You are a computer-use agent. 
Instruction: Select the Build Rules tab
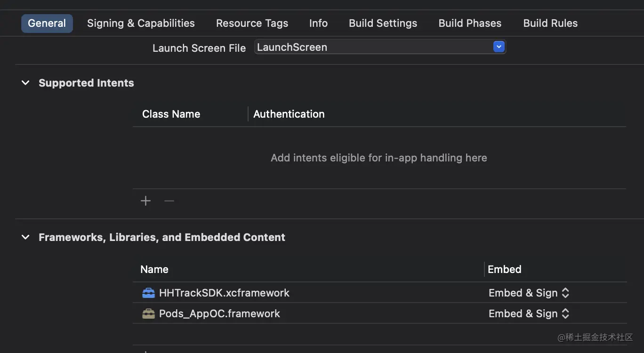click(x=550, y=24)
